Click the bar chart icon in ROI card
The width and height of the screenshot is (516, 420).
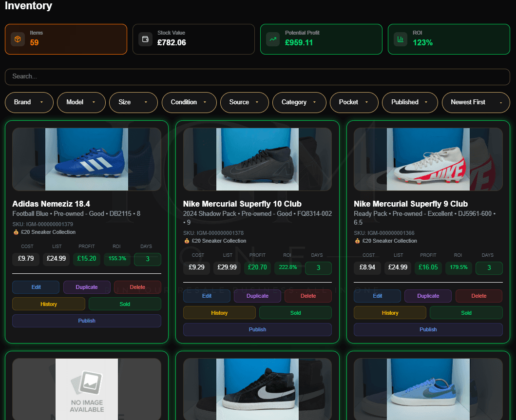[401, 39]
